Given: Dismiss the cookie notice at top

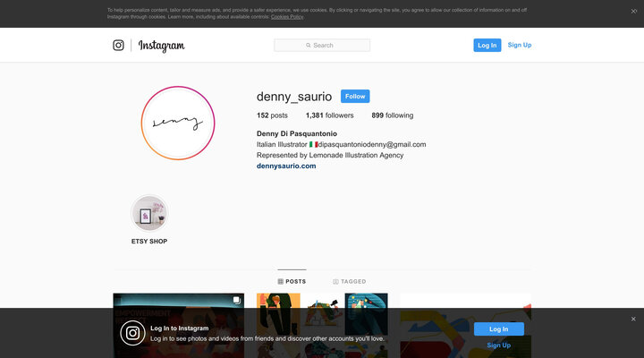Looking at the screenshot, I should point(634,12).
